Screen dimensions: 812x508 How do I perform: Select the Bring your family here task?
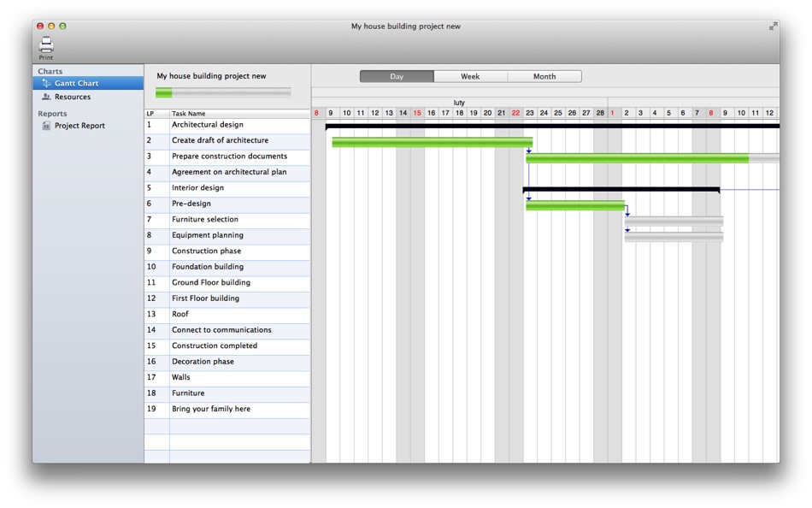click(x=227, y=410)
